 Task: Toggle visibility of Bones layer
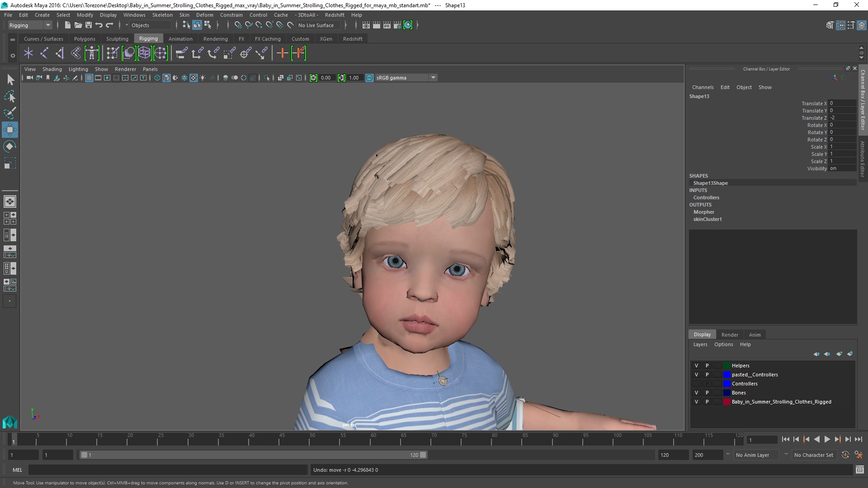[696, 393]
